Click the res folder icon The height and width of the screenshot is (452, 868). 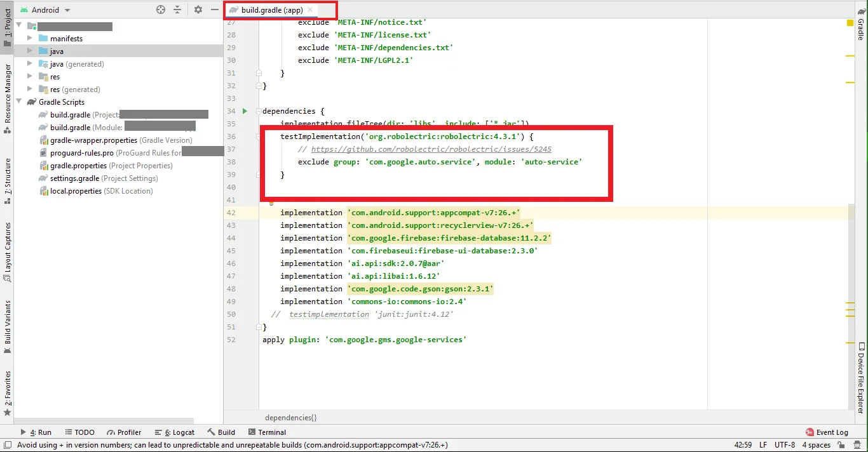[43, 76]
